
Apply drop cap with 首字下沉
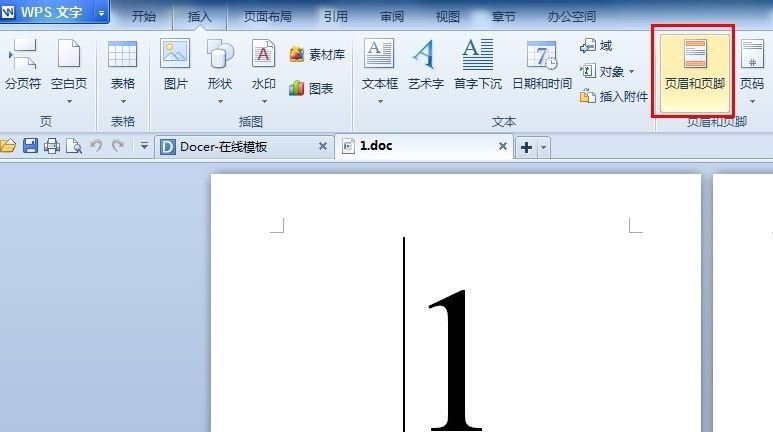point(478,64)
